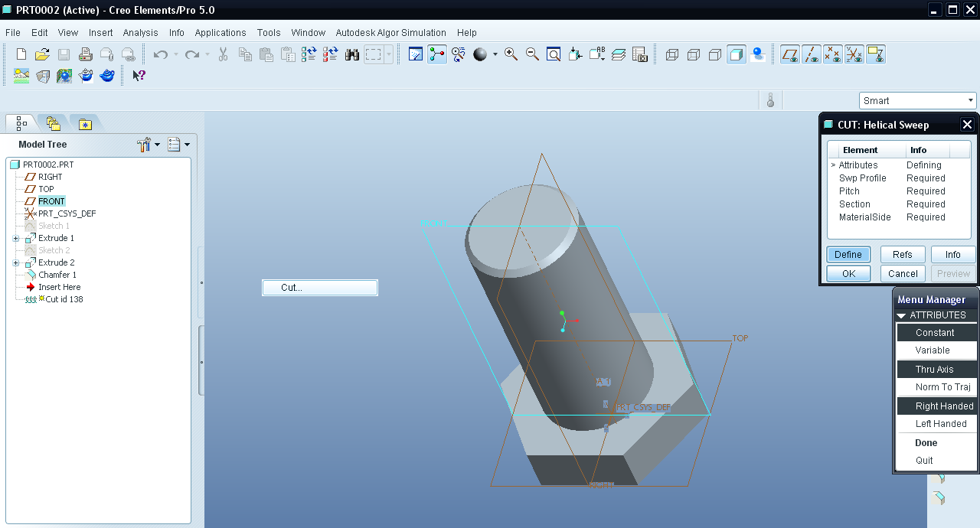
Task: Click the Zoom Out magnifier
Action: 532,54
